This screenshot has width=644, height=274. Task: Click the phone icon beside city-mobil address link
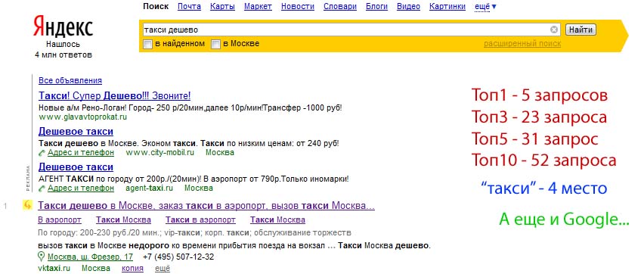(x=42, y=153)
